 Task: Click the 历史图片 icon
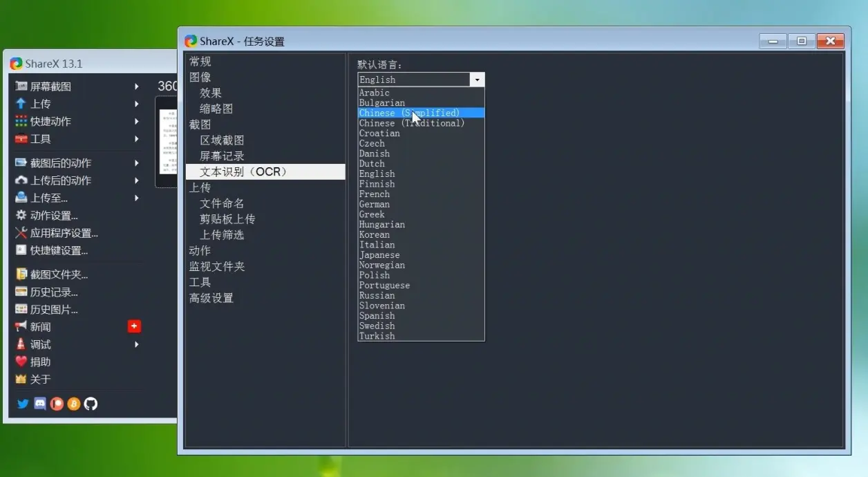21,309
